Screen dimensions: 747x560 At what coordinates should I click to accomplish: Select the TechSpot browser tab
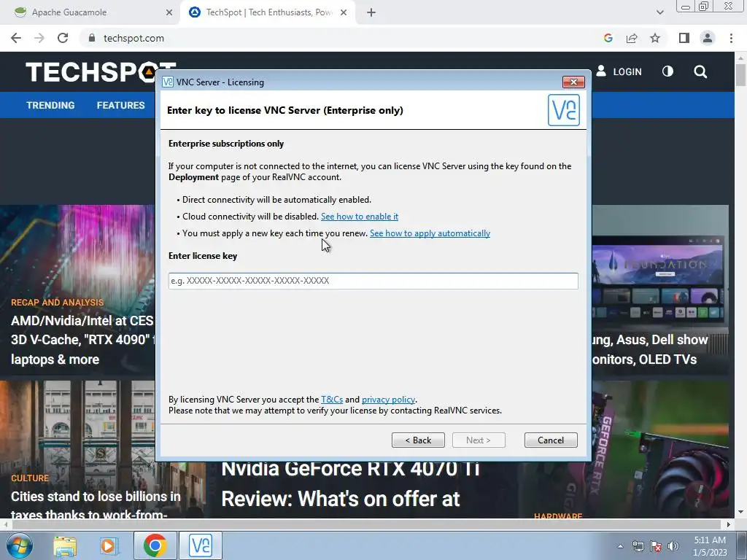269,12
